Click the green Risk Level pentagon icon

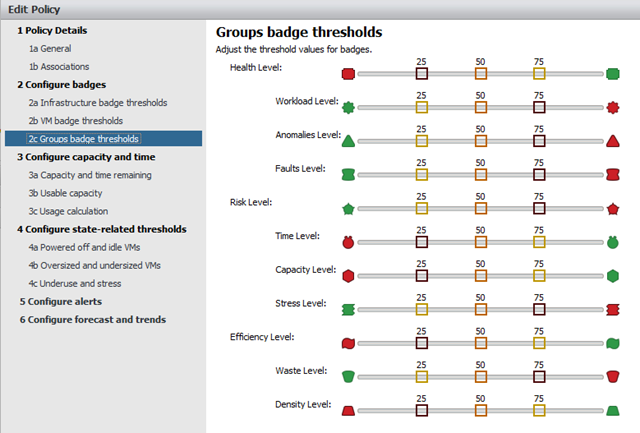click(x=348, y=208)
